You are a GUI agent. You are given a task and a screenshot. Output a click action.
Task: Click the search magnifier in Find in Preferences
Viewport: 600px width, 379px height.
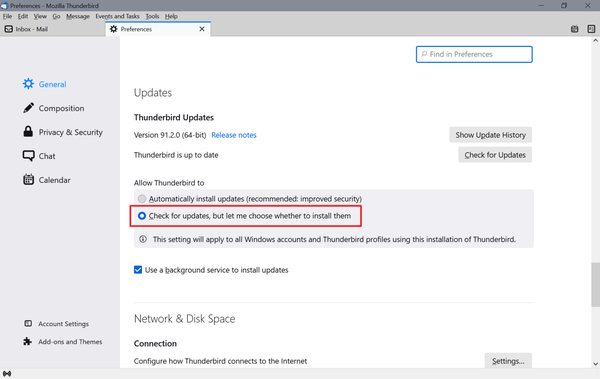(424, 54)
